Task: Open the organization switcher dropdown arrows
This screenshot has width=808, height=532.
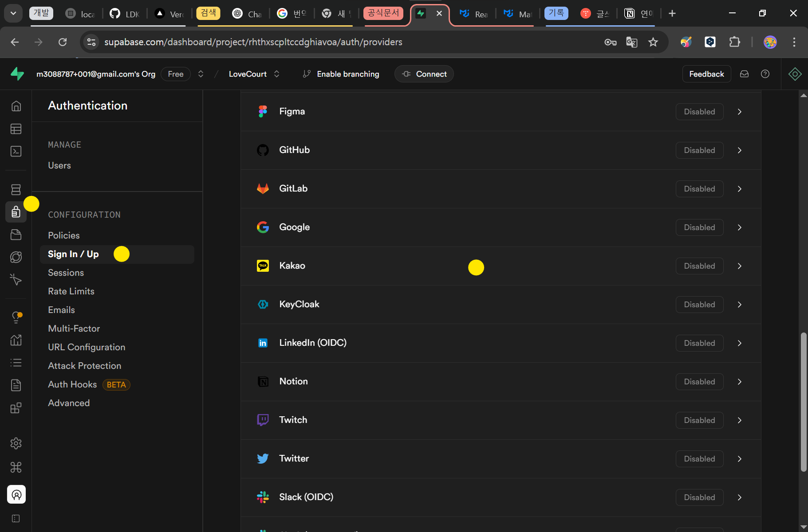Action: [201, 74]
